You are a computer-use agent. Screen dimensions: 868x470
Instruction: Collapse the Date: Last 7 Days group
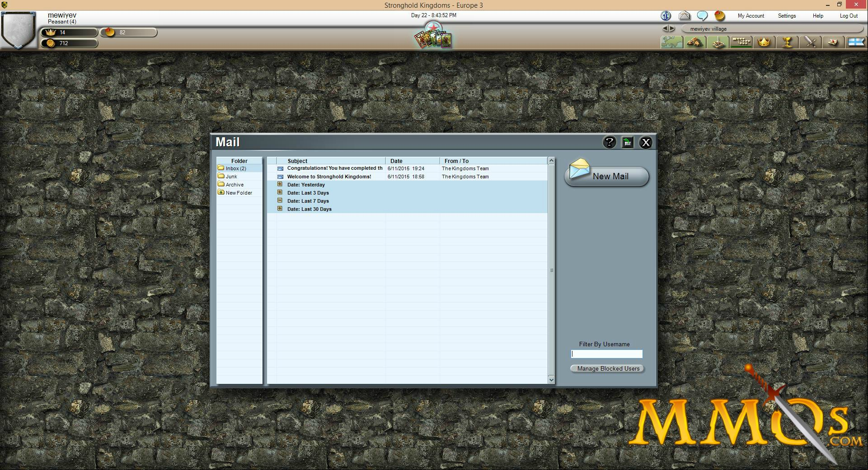pos(280,200)
